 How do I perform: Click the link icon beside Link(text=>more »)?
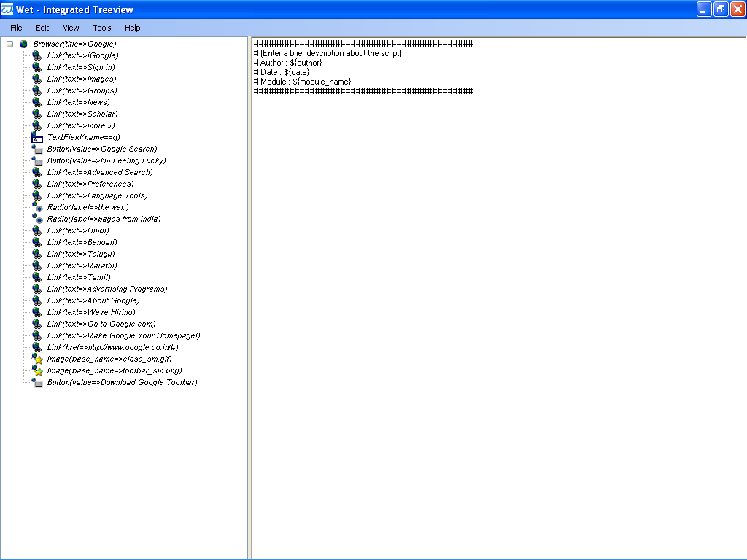pos(36,125)
